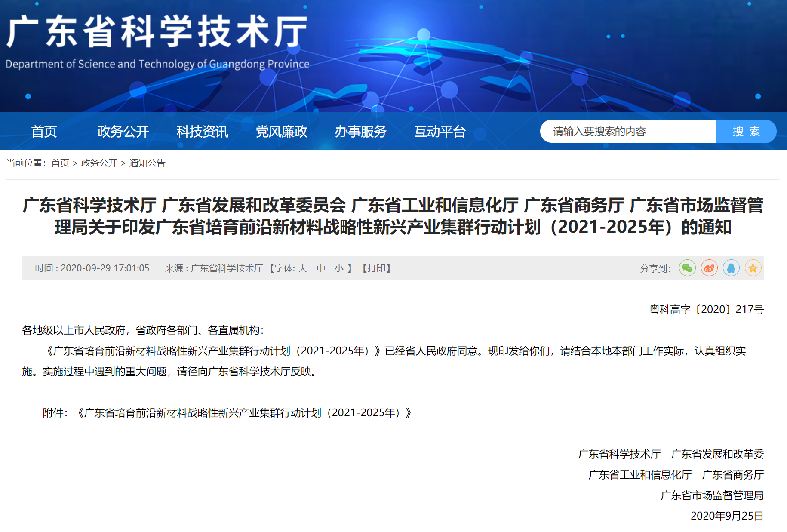Image resolution: width=787 pixels, height=532 pixels.
Task: Share the article on Weibo icon
Action: coord(709,268)
